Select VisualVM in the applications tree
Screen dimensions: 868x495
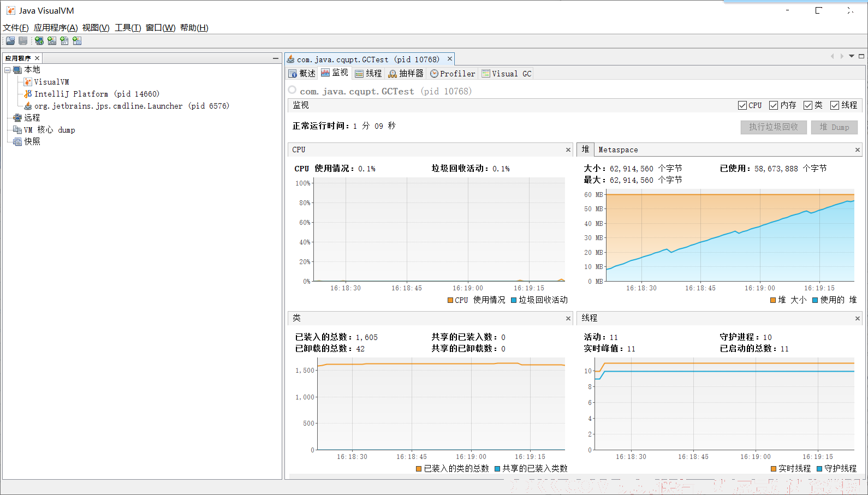[x=51, y=82]
